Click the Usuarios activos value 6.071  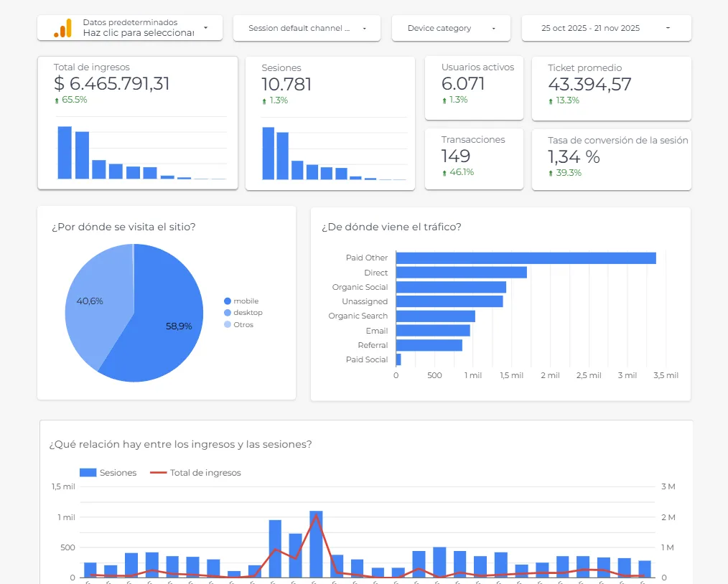(463, 84)
